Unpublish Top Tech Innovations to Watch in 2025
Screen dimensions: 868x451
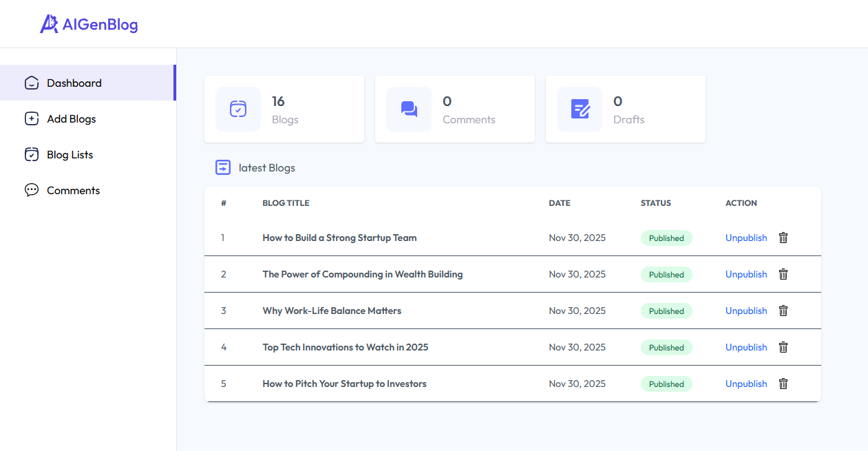746,347
